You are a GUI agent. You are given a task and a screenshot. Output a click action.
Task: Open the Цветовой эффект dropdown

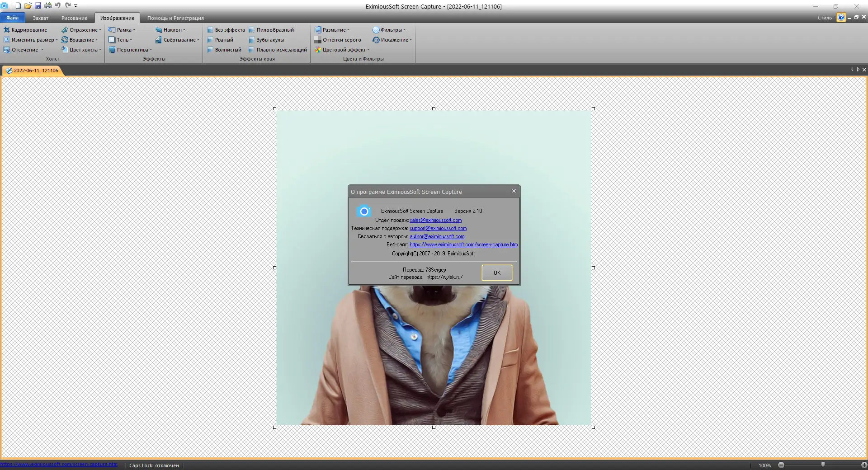342,50
